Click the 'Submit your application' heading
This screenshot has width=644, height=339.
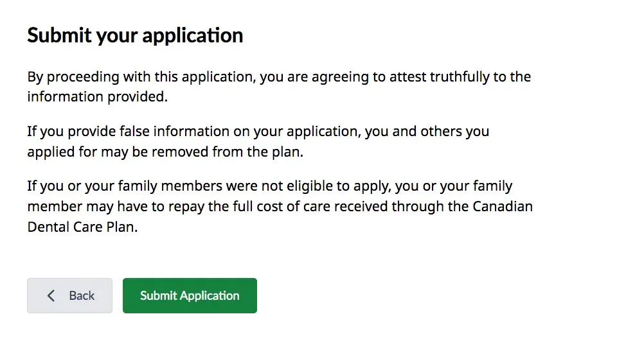135,35
